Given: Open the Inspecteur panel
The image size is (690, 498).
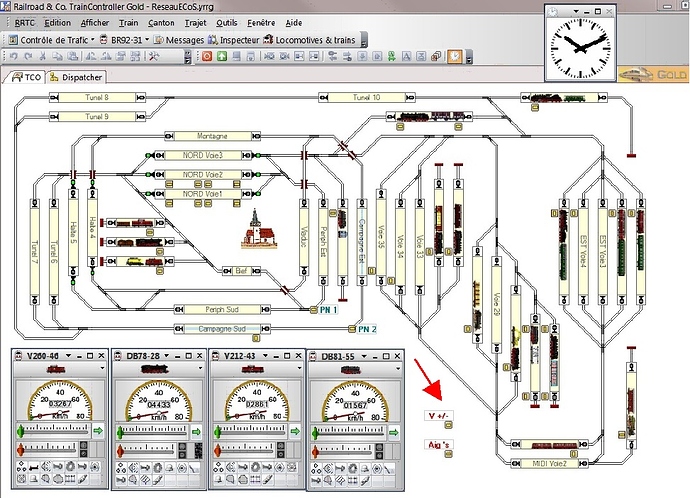Looking at the screenshot, I should click(233, 40).
